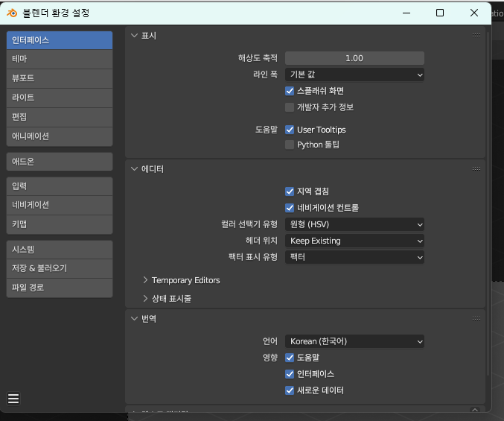
Task: Click the scroll-up arrow at panel bottom
Action: tap(475, 409)
